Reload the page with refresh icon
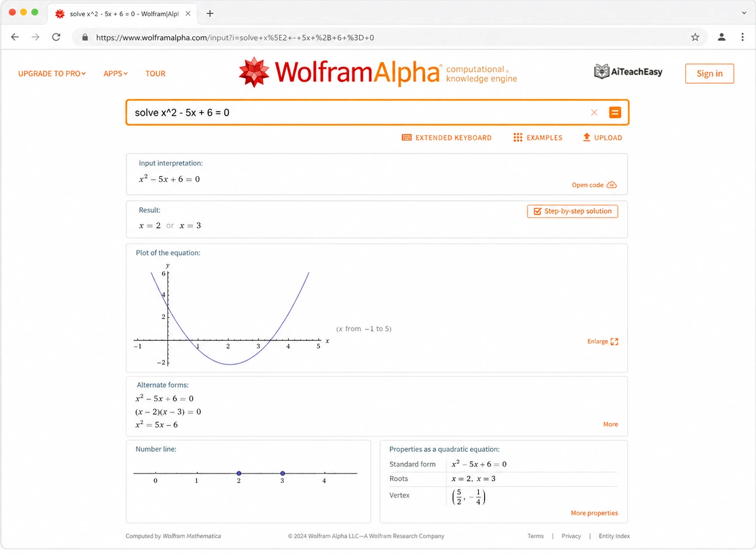The image size is (756, 554). click(x=56, y=37)
